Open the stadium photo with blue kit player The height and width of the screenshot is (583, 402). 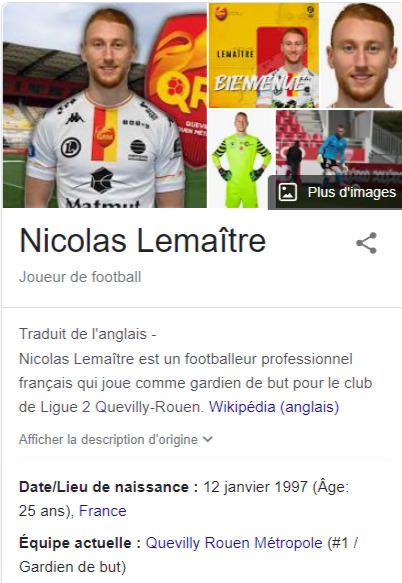click(339, 143)
